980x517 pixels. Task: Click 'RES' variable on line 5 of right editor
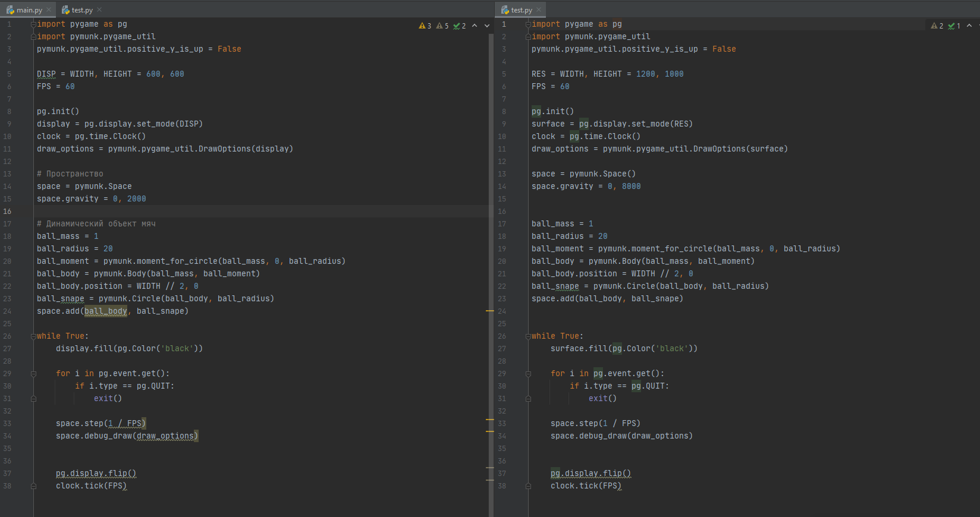tap(539, 74)
